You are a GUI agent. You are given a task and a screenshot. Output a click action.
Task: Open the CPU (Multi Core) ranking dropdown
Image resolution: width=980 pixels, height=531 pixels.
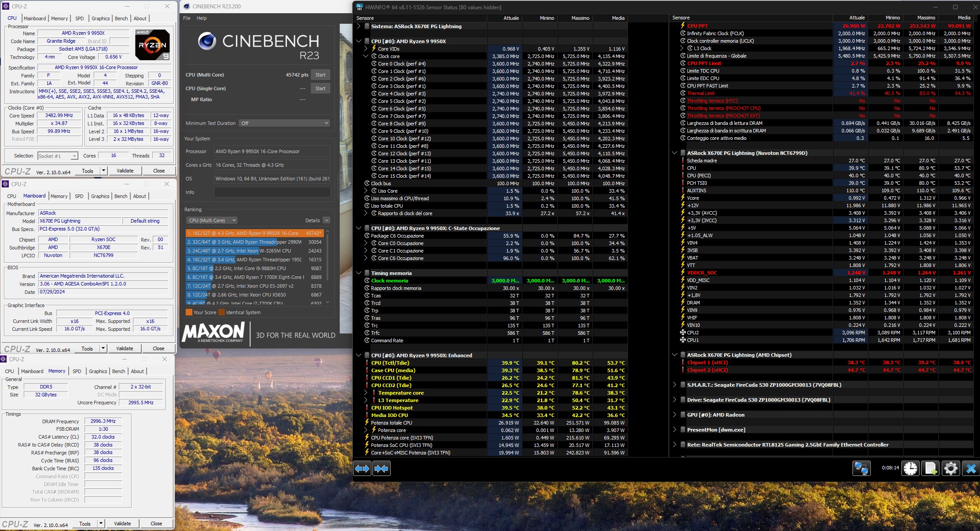coord(212,220)
